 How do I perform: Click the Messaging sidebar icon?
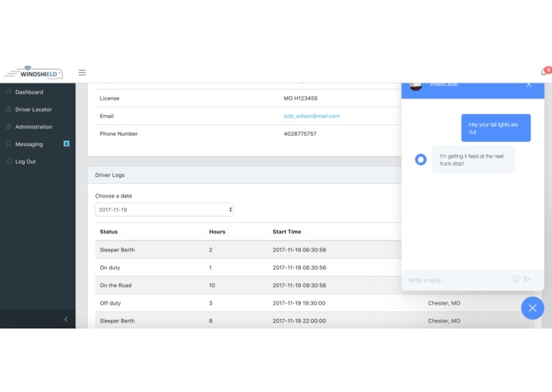click(x=9, y=144)
